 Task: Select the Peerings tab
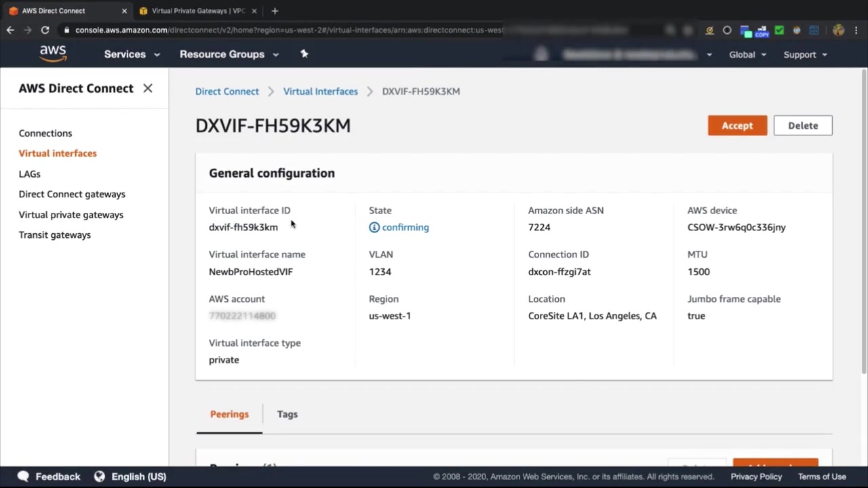[x=229, y=414]
